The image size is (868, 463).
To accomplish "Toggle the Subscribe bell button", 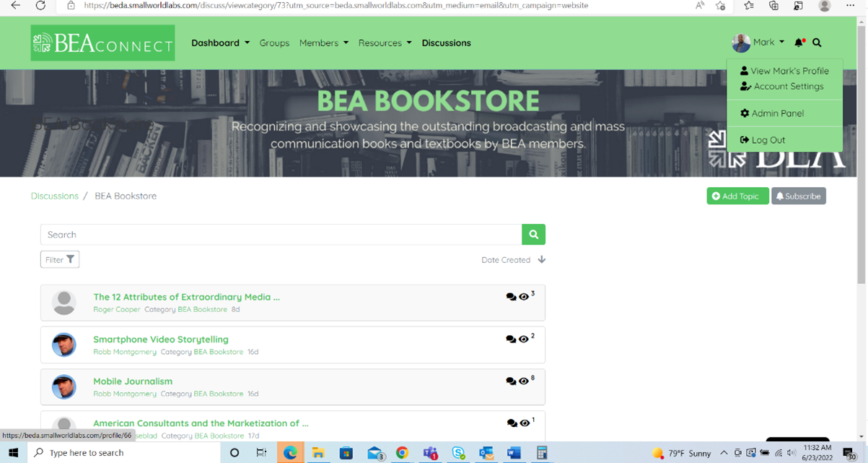I will coord(798,196).
